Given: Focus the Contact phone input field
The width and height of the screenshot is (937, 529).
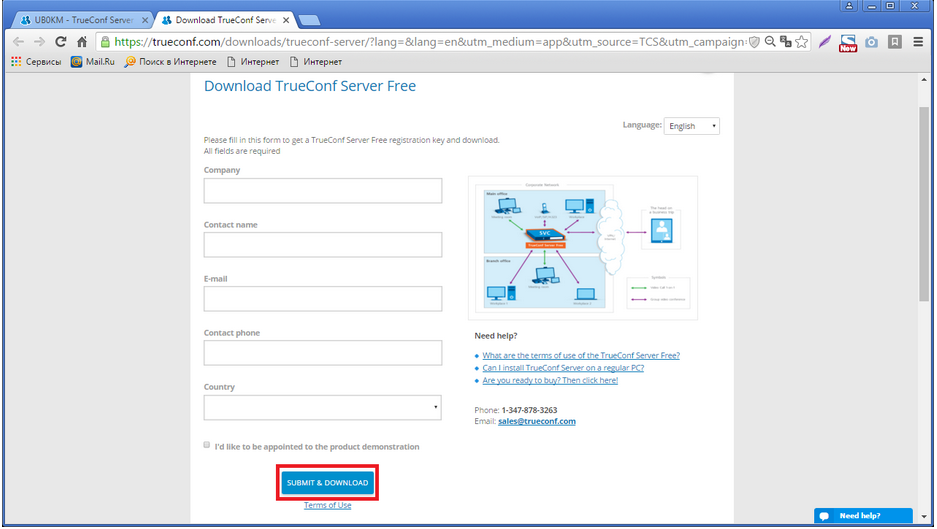Looking at the screenshot, I should [323, 353].
